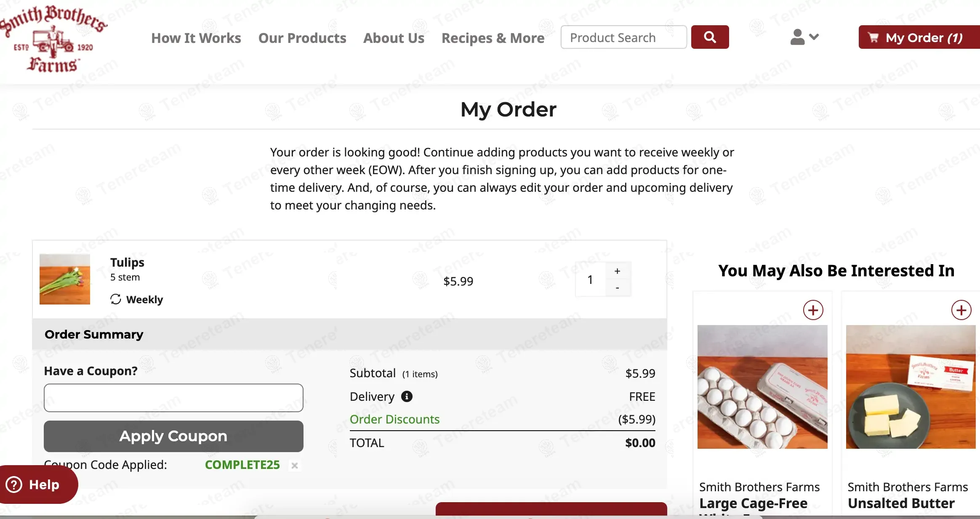The image size is (980, 519).
Task: Remove the COMPLETE25 coupon code
Action: pyautogui.click(x=295, y=465)
